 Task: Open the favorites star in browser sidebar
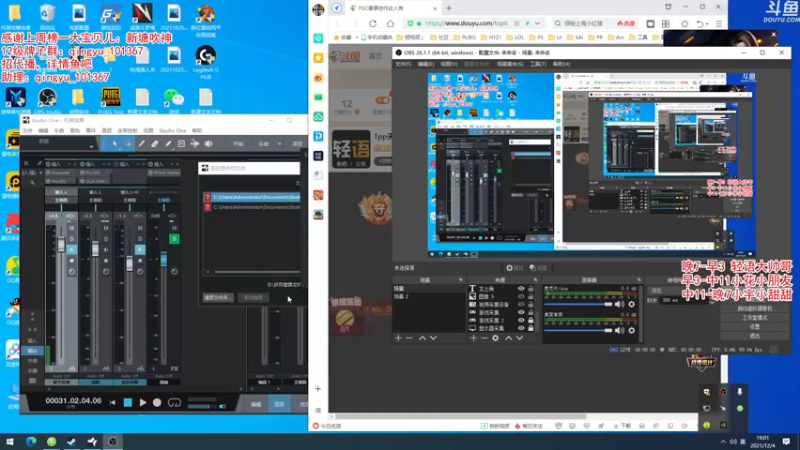318,58
